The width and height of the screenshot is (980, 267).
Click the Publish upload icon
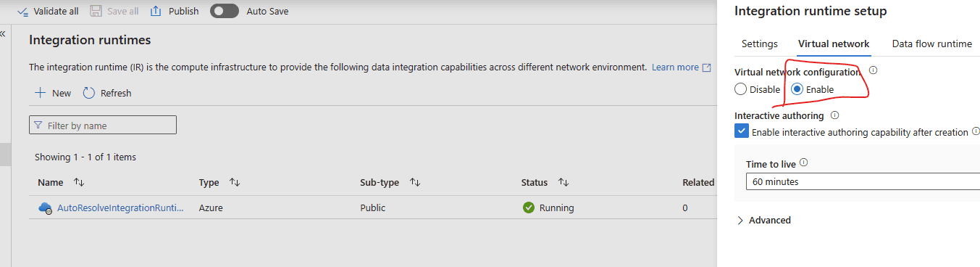pos(156,11)
